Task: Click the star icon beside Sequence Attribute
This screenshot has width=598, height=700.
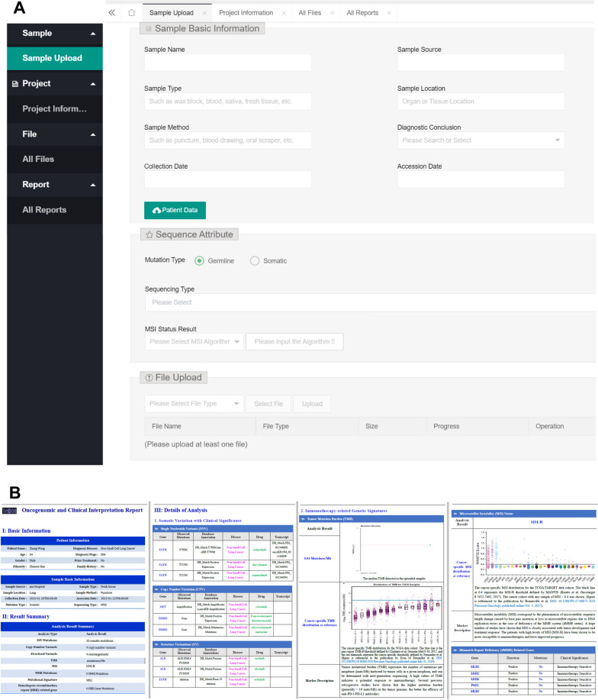Action: click(x=149, y=235)
